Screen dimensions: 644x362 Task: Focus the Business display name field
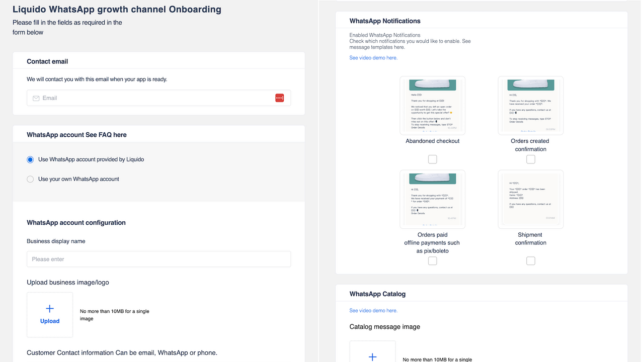tap(158, 259)
